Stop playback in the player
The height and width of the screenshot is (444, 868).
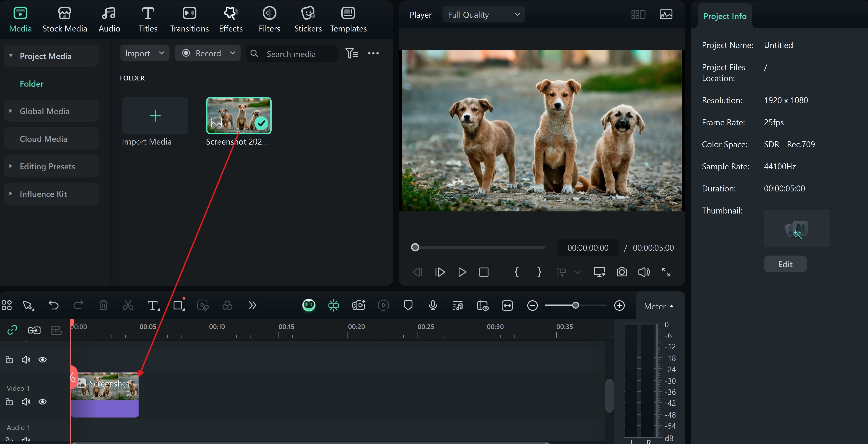click(x=484, y=272)
